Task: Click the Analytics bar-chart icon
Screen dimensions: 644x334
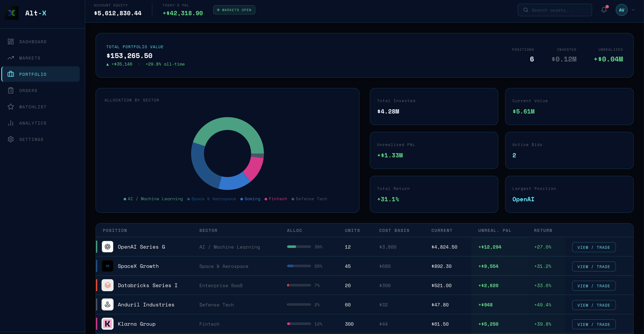Action: (x=11, y=123)
